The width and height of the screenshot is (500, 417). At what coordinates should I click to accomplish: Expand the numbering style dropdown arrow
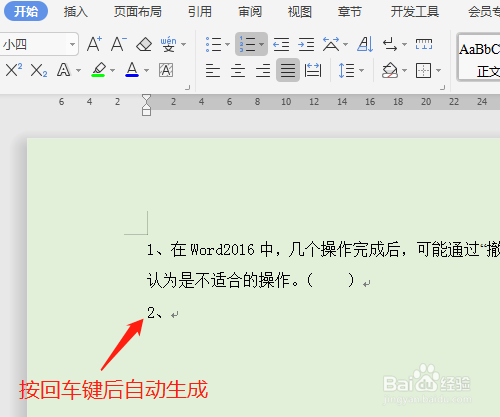point(262,44)
